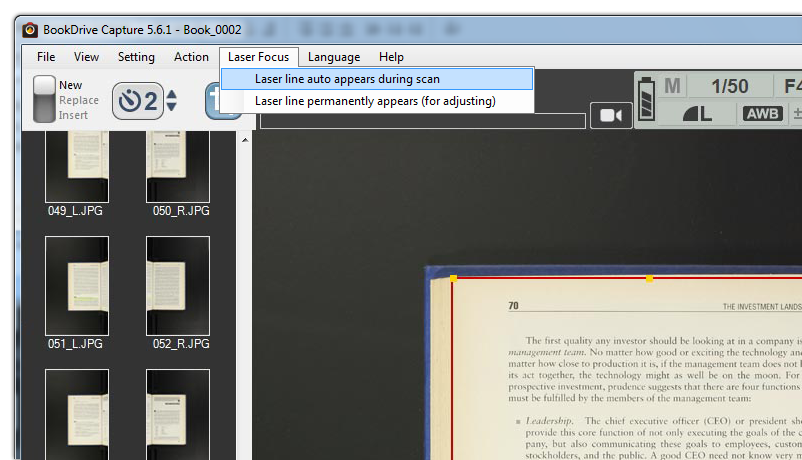This screenshot has height=460, width=802.
Task: Click the image quality L icon
Action: [x=697, y=114]
